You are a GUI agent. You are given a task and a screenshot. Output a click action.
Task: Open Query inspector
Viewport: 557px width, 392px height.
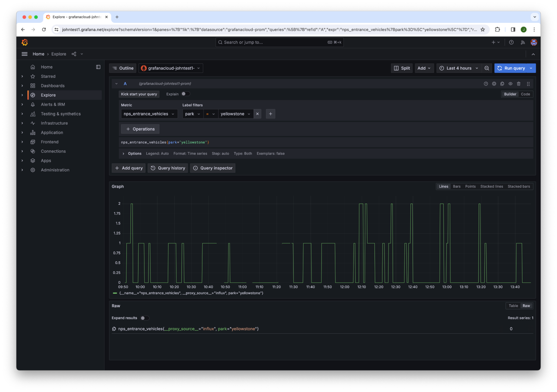[x=213, y=168]
